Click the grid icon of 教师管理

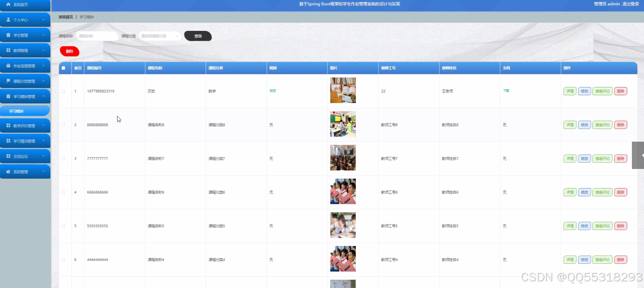pos(8,50)
